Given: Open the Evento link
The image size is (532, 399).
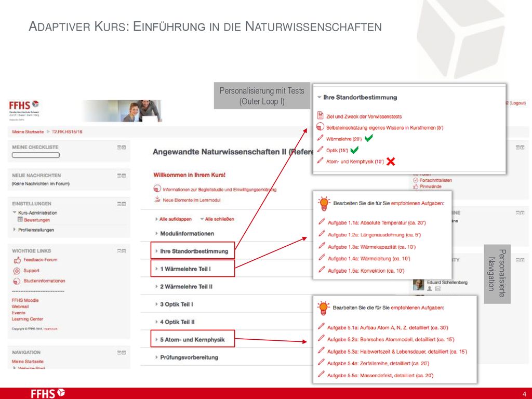Looking at the screenshot, I should click(18, 312).
